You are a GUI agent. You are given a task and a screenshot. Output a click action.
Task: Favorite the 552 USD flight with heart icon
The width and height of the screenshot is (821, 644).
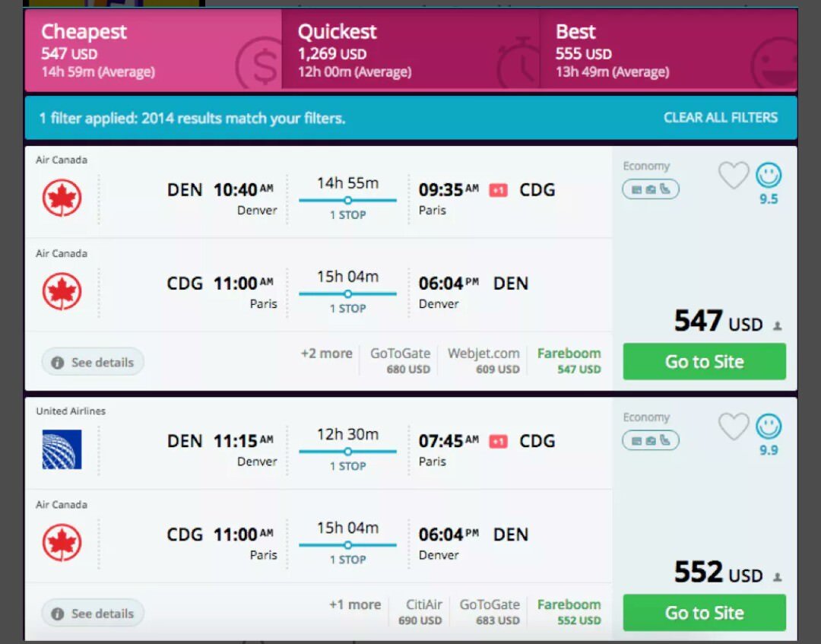734,427
